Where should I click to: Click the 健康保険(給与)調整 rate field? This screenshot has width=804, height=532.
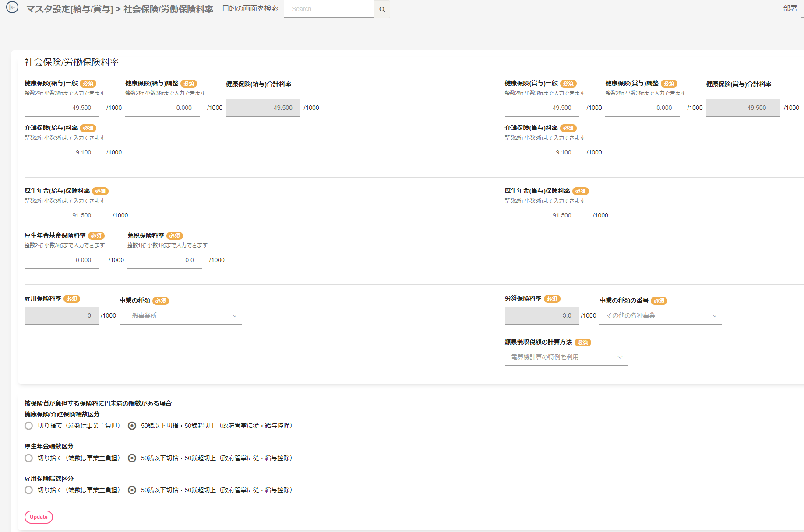click(162, 108)
